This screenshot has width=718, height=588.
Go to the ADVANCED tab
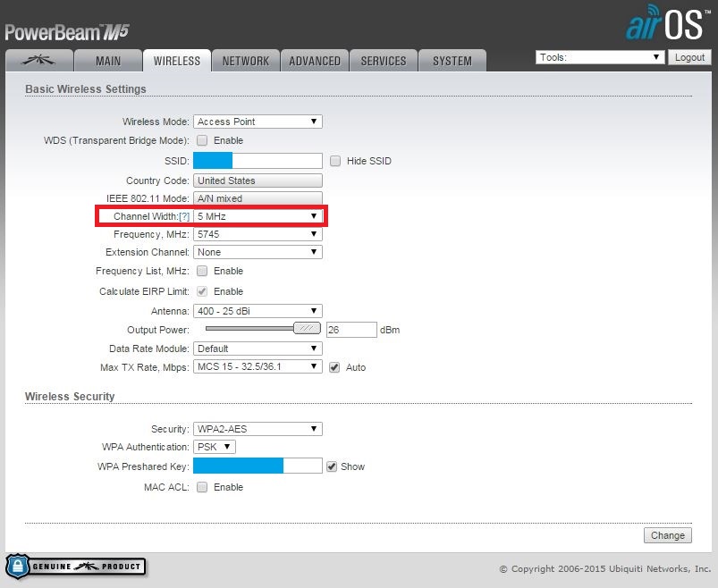tap(315, 61)
